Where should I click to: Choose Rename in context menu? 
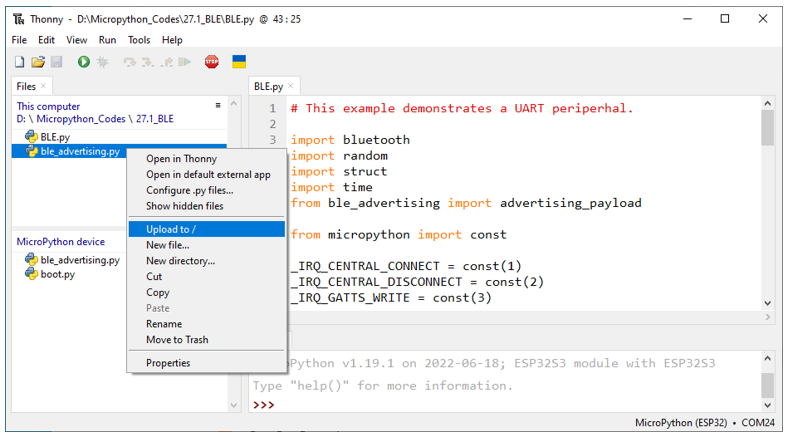pos(207,324)
